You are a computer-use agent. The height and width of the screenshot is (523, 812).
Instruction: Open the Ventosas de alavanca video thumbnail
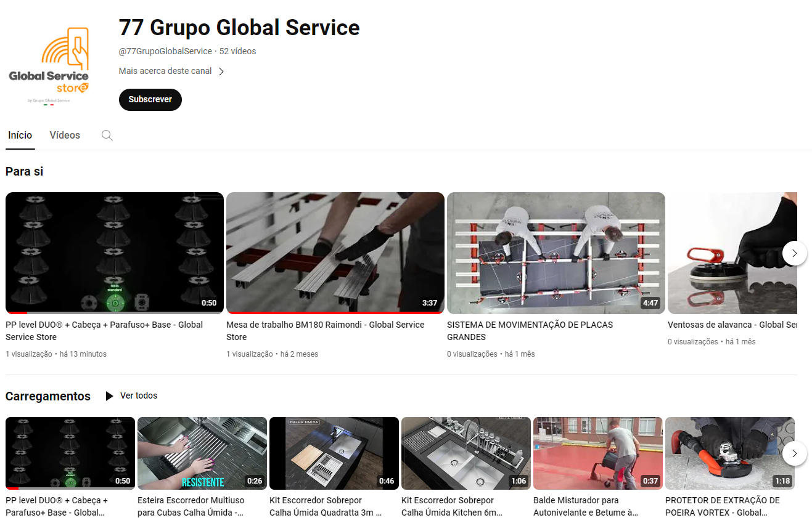(x=732, y=253)
